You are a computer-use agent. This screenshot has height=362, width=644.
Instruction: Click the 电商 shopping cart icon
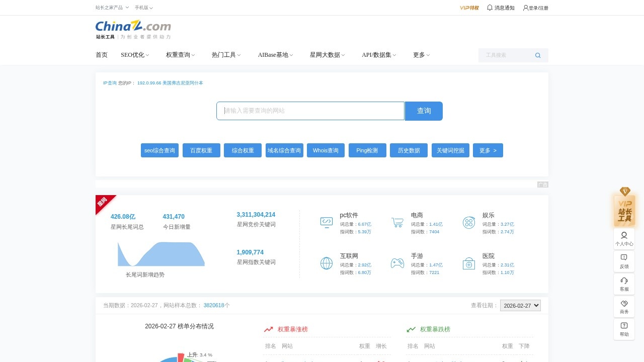(397, 222)
